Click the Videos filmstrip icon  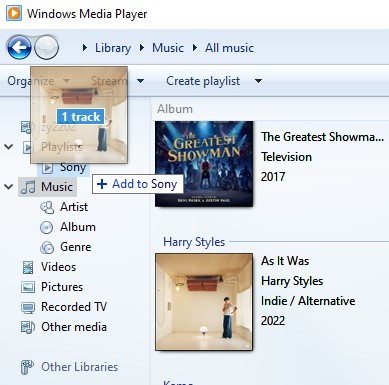(28, 267)
